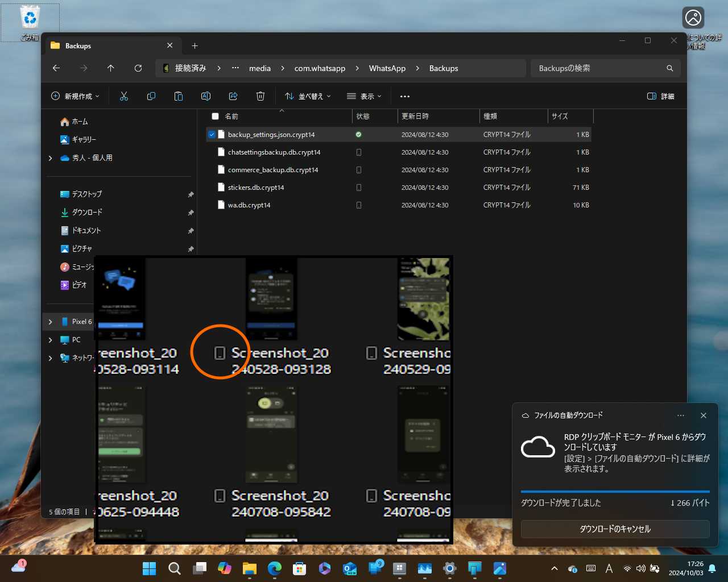Open taskbar Search
Screen dimensions: 728x582
pos(175,568)
